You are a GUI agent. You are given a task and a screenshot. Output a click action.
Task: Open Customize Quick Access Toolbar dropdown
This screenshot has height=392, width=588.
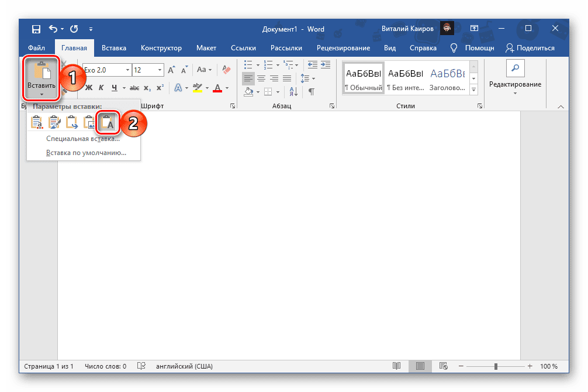[x=91, y=29]
